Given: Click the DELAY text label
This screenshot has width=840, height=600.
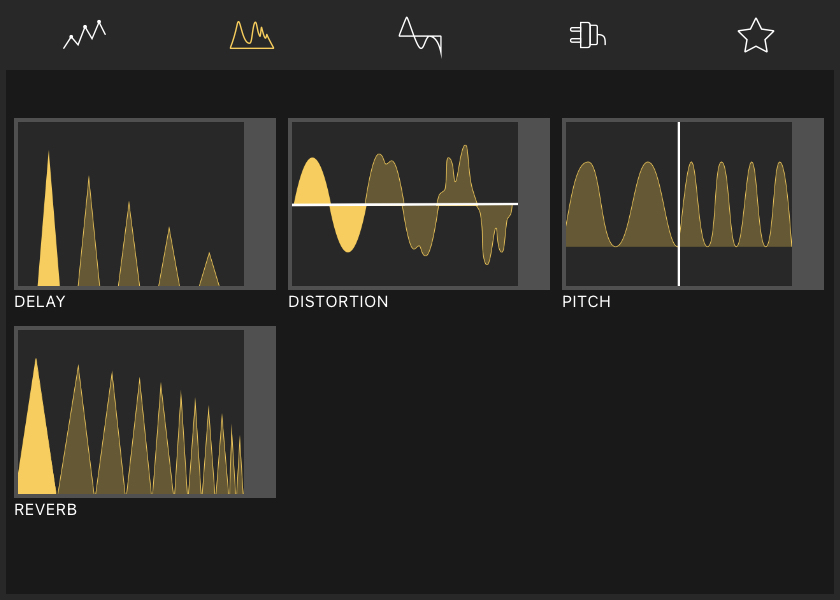Looking at the screenshot, I should [40, 302].
